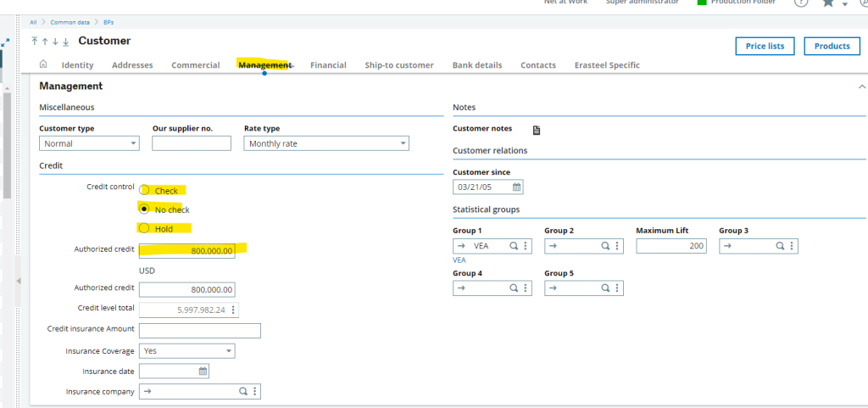
Task: Open the Customer notes document icon
Action: click(x=536, y=130)
